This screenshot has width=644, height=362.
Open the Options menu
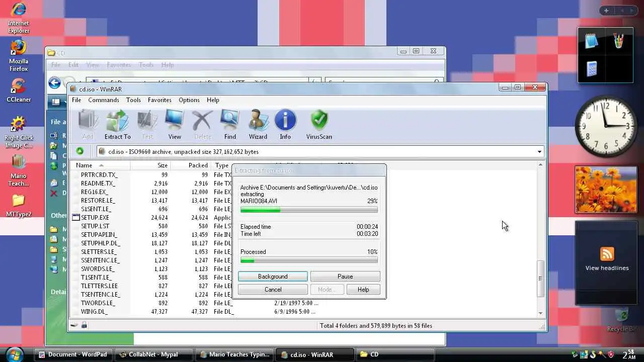coord(189,100)
